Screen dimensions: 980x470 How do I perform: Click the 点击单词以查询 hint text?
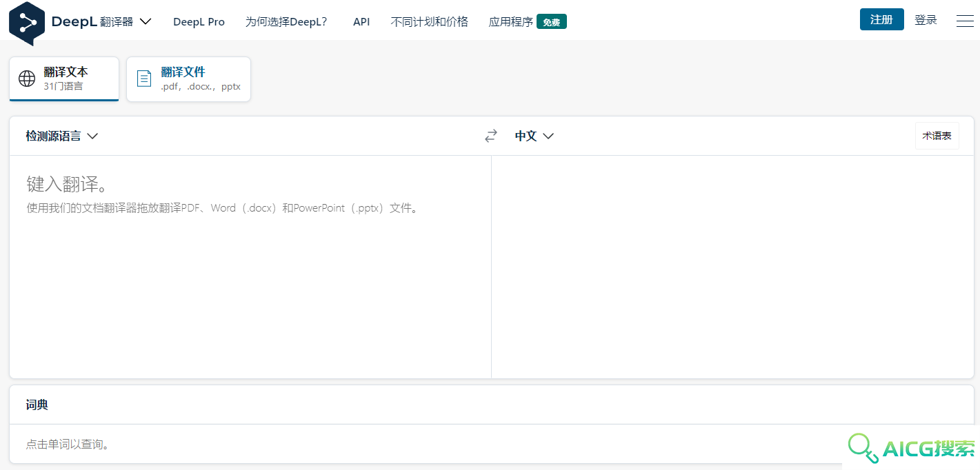pyautogui.click(x=68, y=445)
